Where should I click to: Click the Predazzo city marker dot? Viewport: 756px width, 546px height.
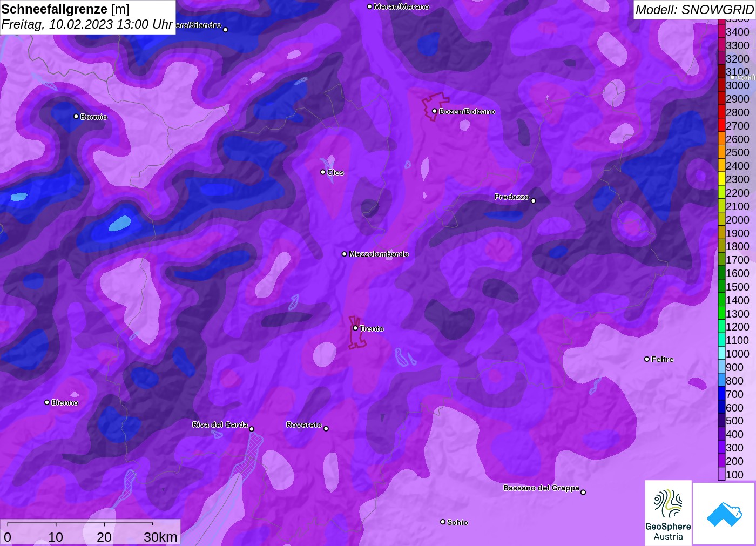pyautogui.click(x=534, y=201)
